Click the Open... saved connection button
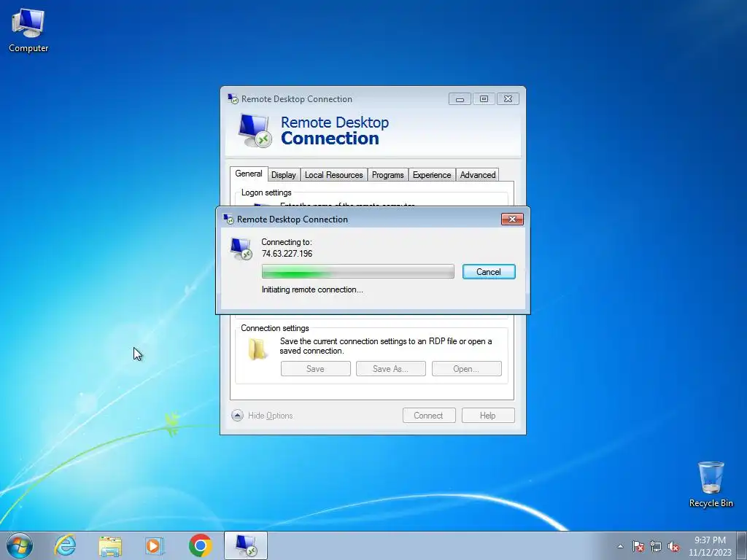Viewport: 747px width, 560px height. [466, 368]
